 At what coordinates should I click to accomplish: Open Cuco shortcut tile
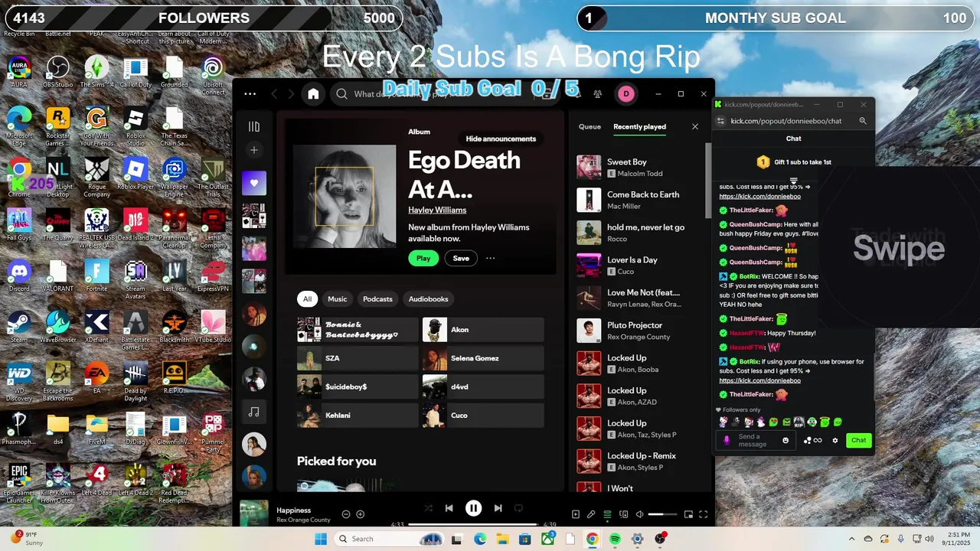click(x=483, y=416)
